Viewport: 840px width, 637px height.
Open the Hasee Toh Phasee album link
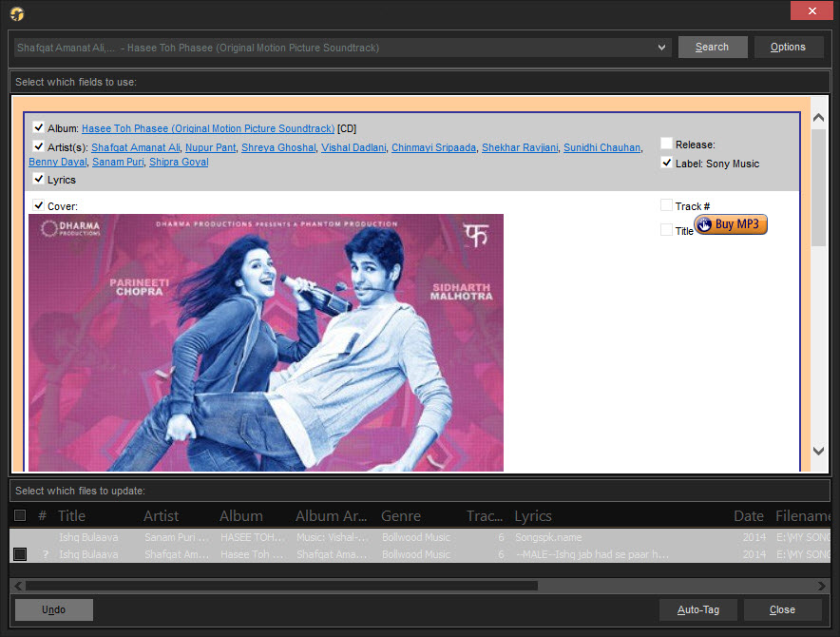[x=208, y=128]
